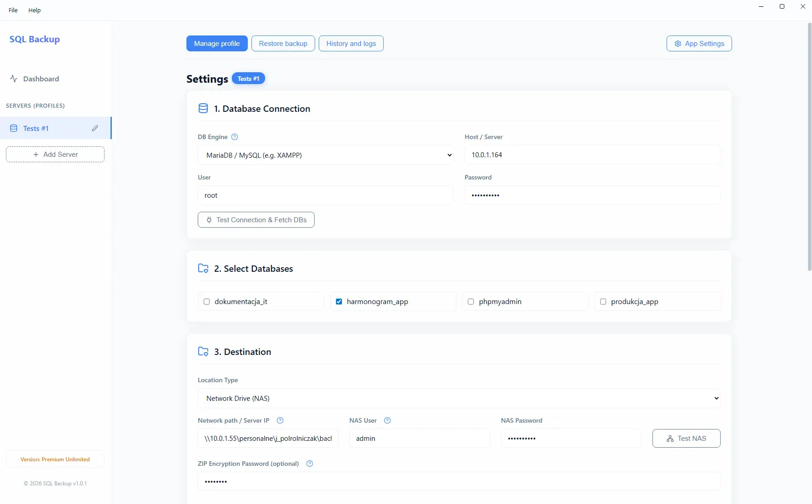812x504 pixels.
Task: Expand the Location Type dropdown
Action: tap(459, 398)
